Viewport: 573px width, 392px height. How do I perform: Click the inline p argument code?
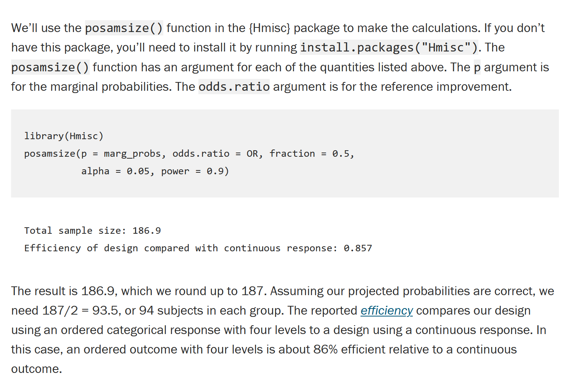click(x=477, y=67)
